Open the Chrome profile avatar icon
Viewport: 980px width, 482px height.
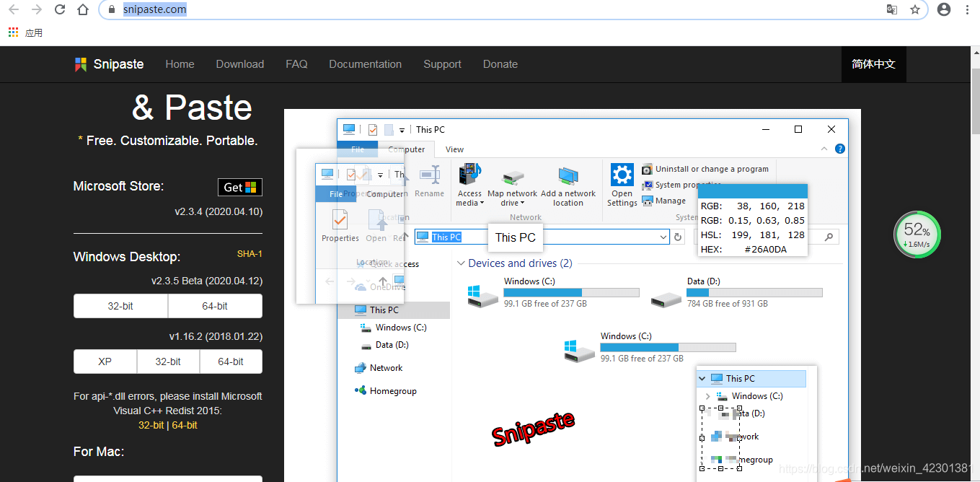944,9
